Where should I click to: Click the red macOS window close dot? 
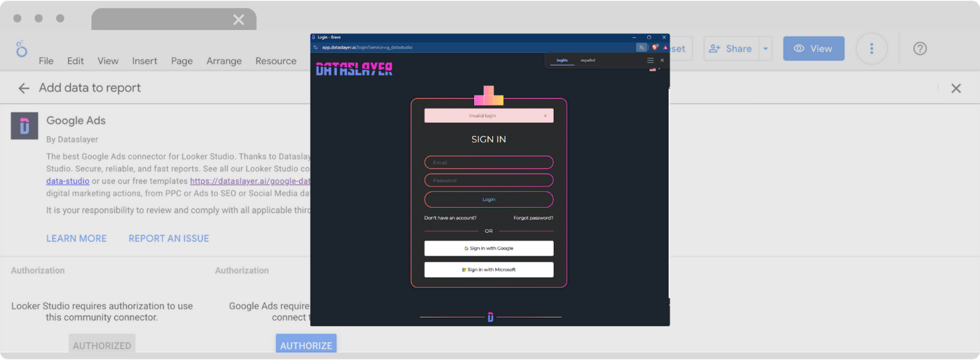[x=17, y=18]
